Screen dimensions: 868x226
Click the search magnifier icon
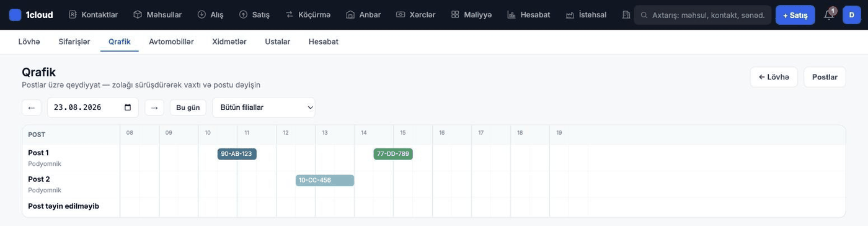[x=644, y=15]
